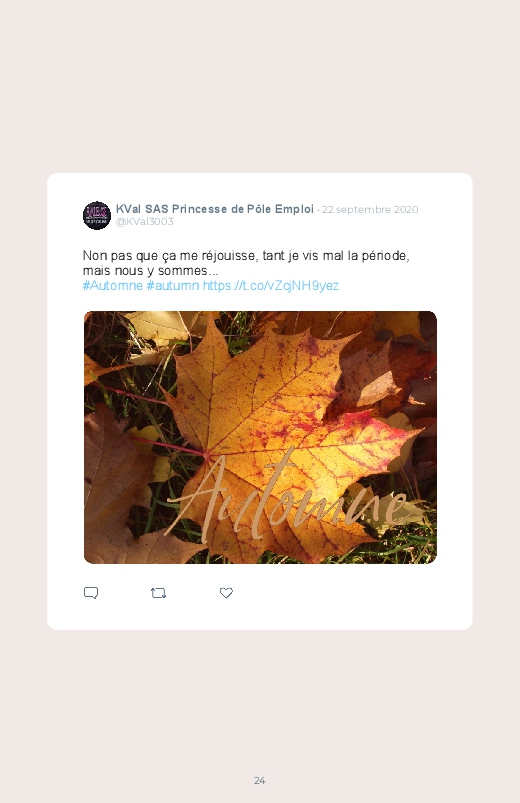Open the #autumn hashtag link

click(173, 285)
